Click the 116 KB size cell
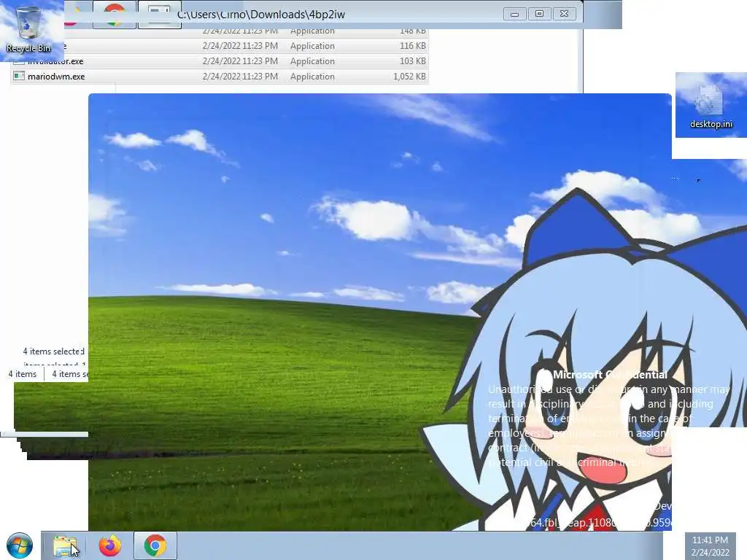The image size is (747, 560). (x=413, y=46)
